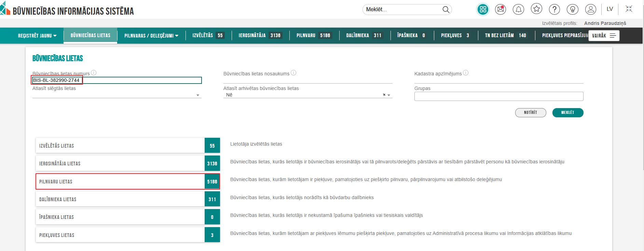Click the Andris Paraudziņš profile name
This screenshot has width=644, height=251.
coord(605,23)
